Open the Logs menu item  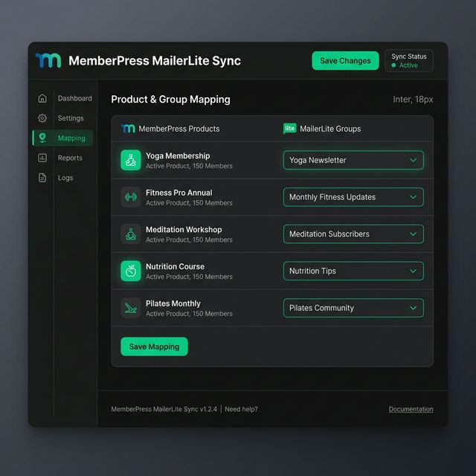point(65,178)
